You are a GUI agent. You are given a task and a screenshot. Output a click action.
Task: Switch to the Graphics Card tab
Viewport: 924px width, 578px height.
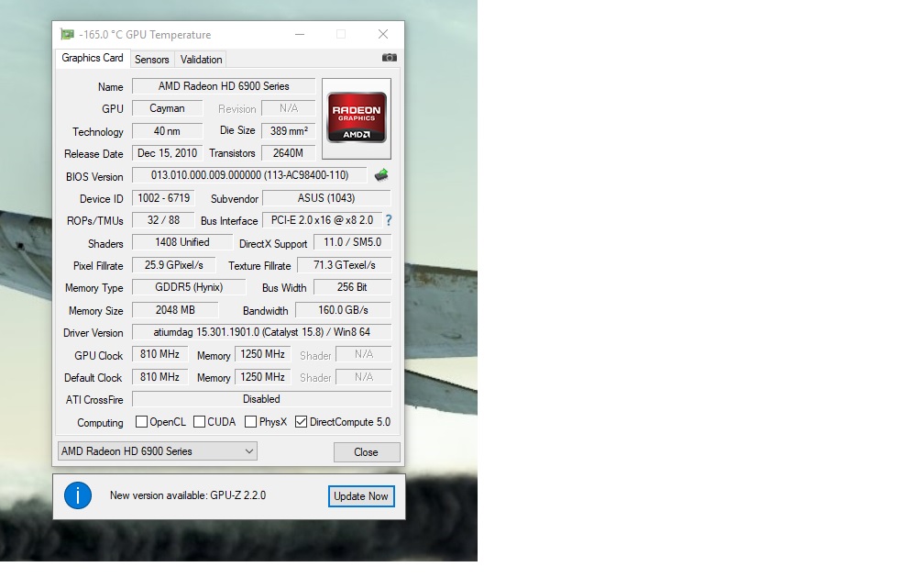tap(92, 58)
